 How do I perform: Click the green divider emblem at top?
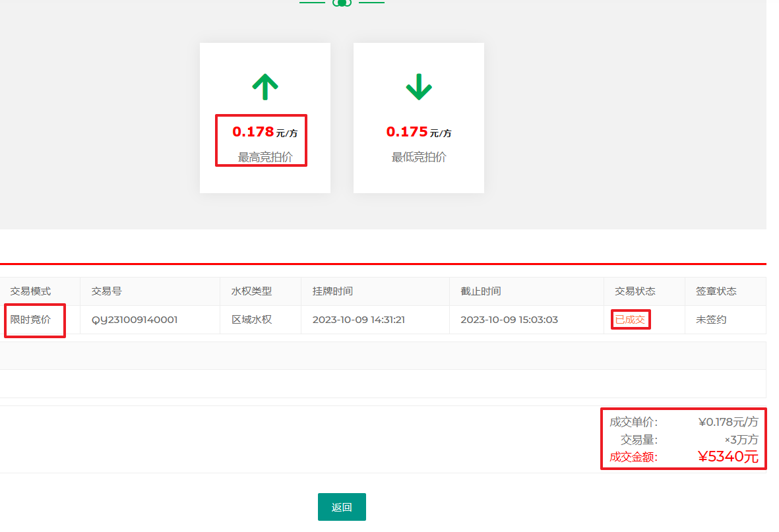tap(342, 3)
